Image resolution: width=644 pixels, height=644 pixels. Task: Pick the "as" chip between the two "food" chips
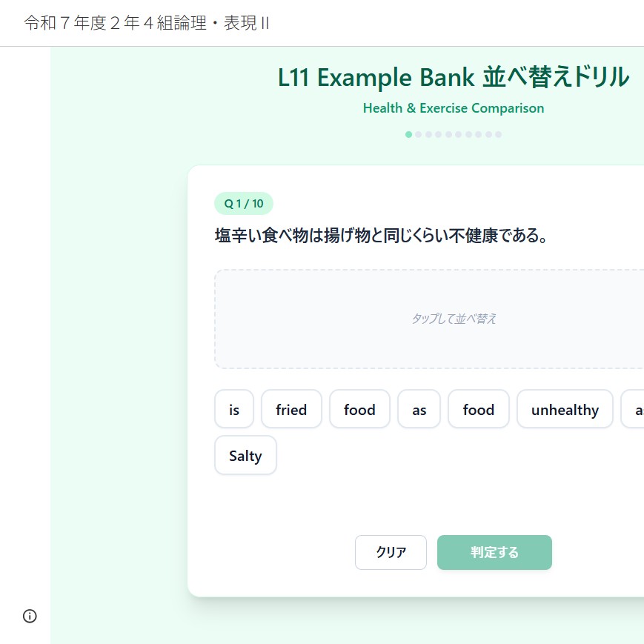pyautogui.click(x=419, y=410)
